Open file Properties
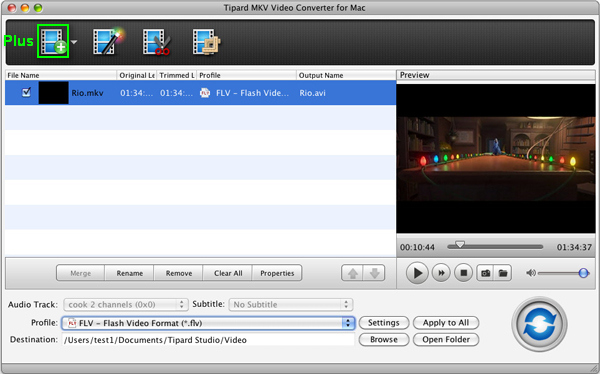Screen dimensions: 600x374 pos(277,273)
